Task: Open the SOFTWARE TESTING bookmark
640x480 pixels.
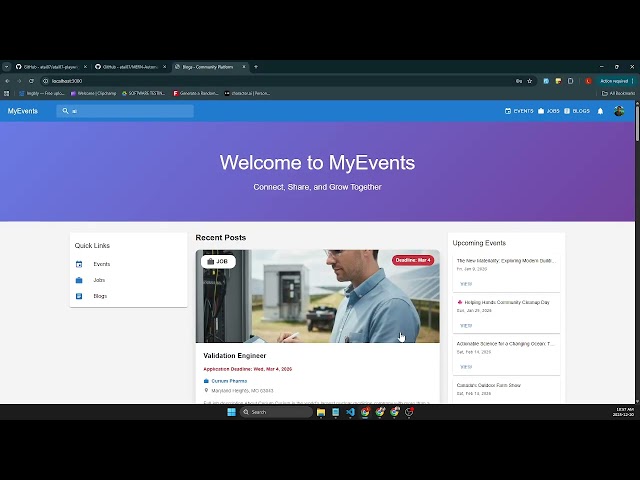Action: 144,93
